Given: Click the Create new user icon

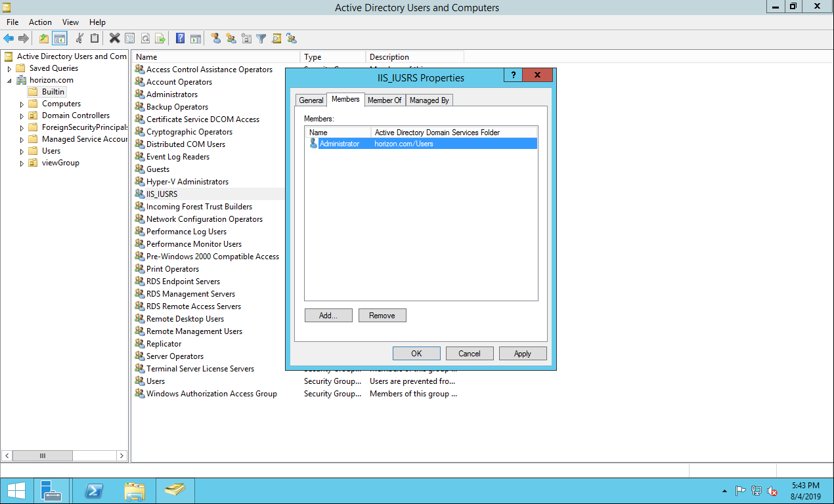Looking at the screenshot, I should tap(216, 39).
